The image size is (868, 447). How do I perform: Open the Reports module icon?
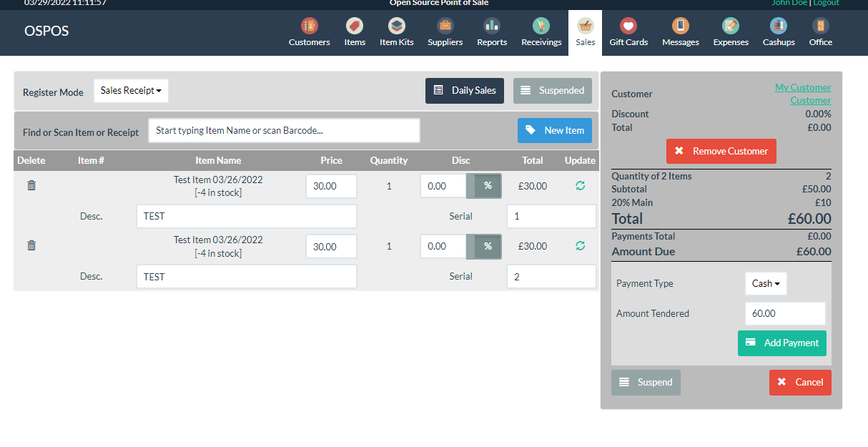point(492,26)
